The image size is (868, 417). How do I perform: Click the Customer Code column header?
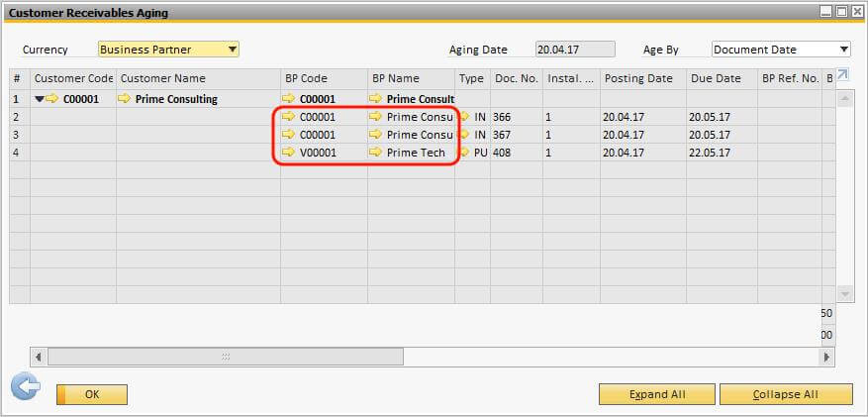point(73,78)
